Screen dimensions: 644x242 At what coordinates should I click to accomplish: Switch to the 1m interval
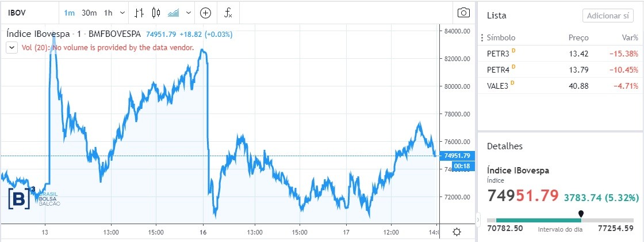pos(69,13)
